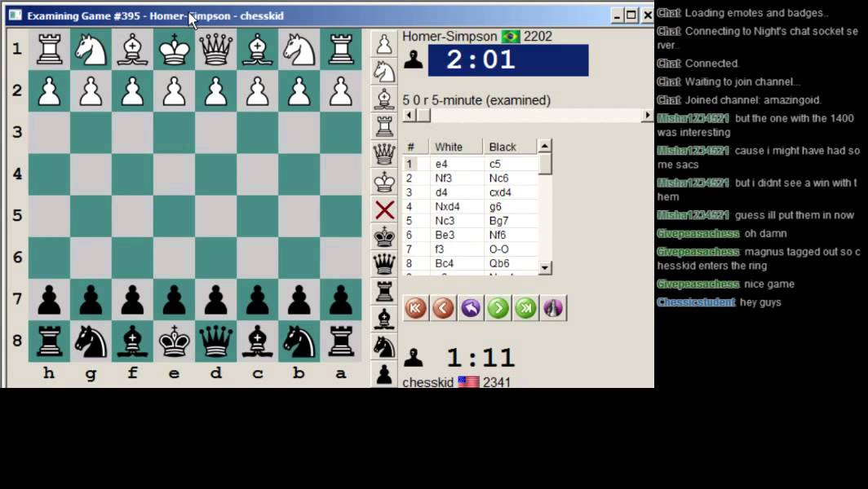Image resolution: width=868 pixels, height=489 pixels.
Task: Select the white king in piece palette
Action: [384, 182]
